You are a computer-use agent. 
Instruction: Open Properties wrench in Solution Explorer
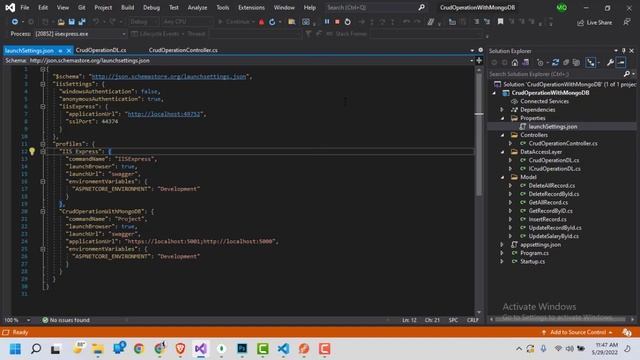coord(610,62)
